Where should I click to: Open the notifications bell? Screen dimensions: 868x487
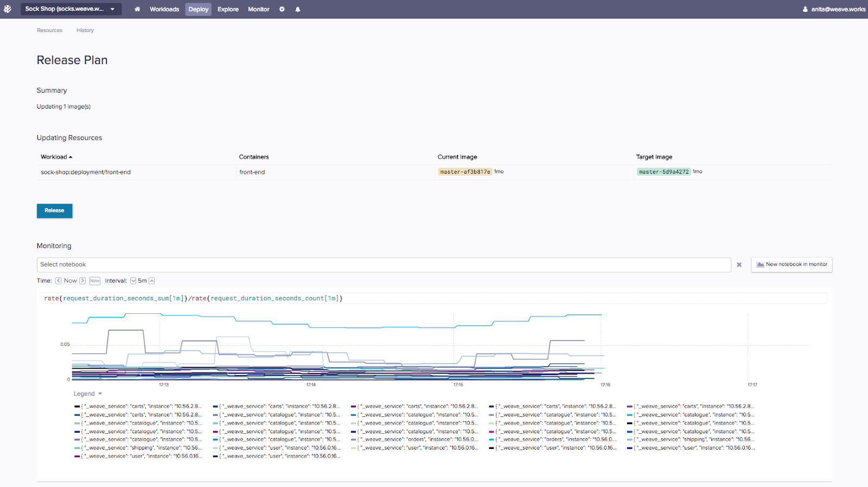click(298, 9)
